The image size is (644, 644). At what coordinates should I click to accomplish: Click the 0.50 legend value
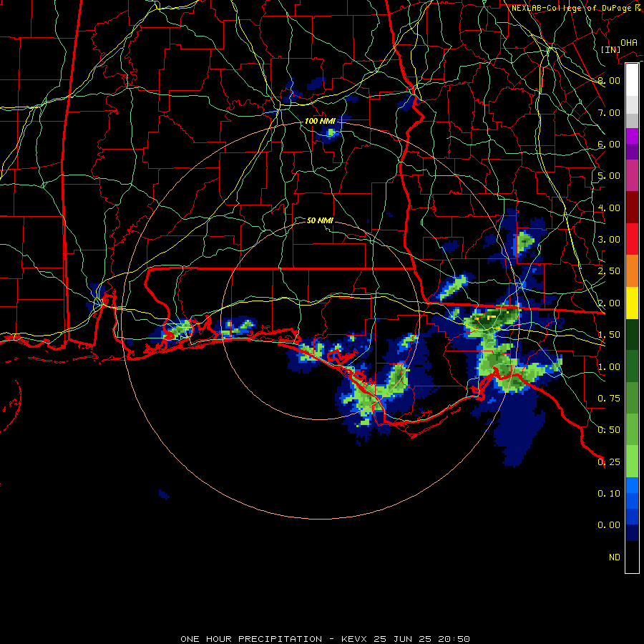coord(609,430)
